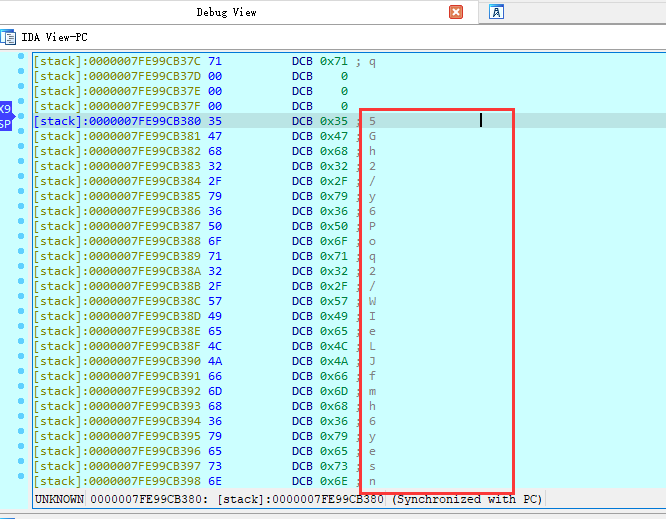Click the DCB 0x6F operand value
The width and height of the screenshot is (666, 519).
click(334, 241)
